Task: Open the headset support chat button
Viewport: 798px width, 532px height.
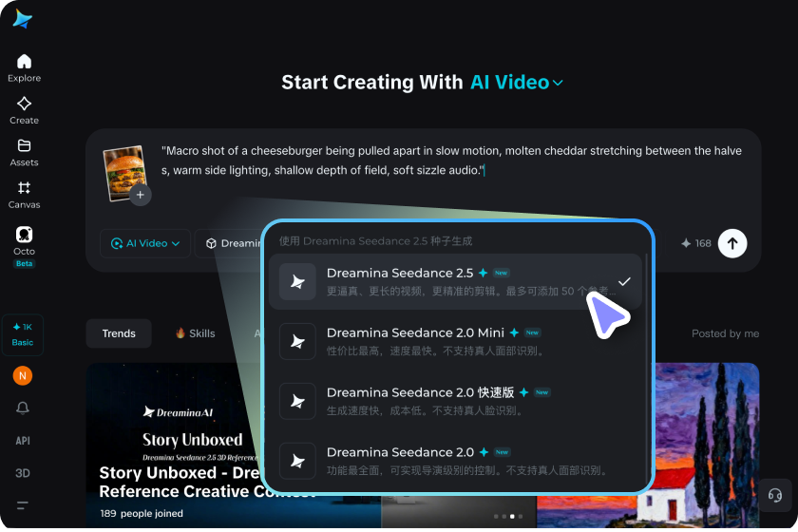Action: (774, 495)
